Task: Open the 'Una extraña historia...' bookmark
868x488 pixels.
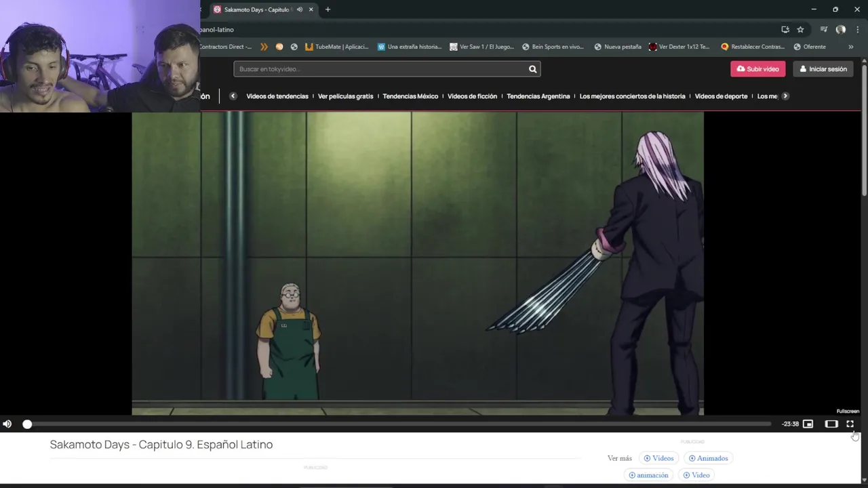Action: [x=410, y=47]
